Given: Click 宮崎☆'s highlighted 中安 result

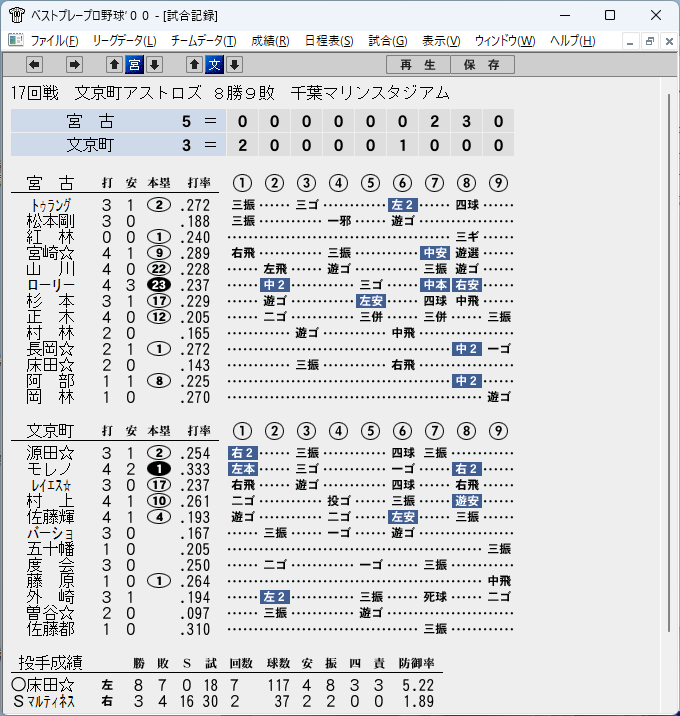Looking at the screenshot, I should point(435,253).
